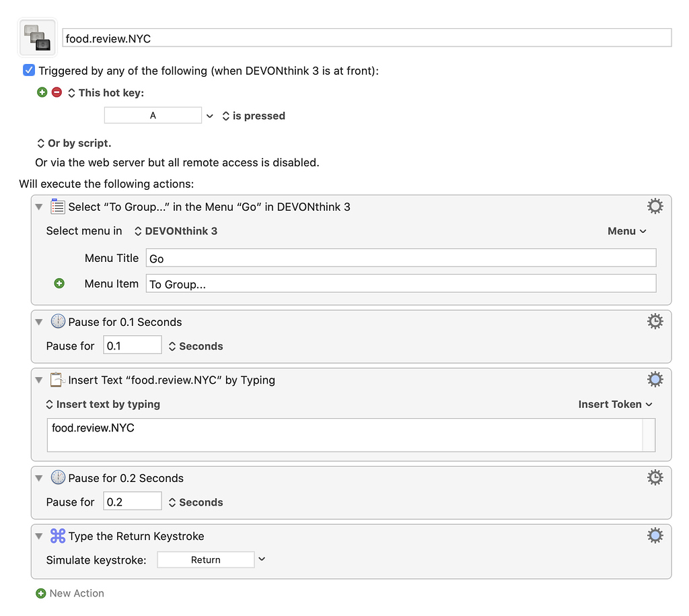Click the clipboard icon on the Insert Text action
This screenshot has height=616, width=689.
coord(57,379)
